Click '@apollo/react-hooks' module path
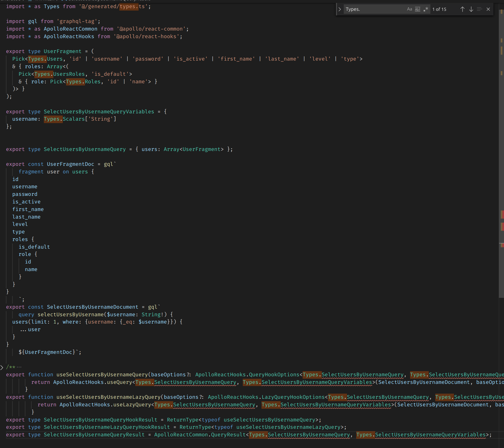The width and height of the screenshot is (504, 448). click(x=146, y=36)
